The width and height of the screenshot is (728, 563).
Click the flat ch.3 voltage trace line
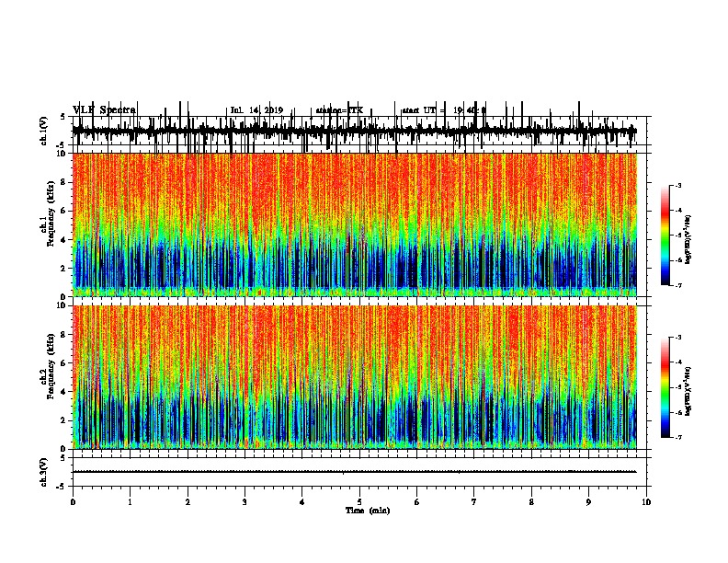(354, 472)
